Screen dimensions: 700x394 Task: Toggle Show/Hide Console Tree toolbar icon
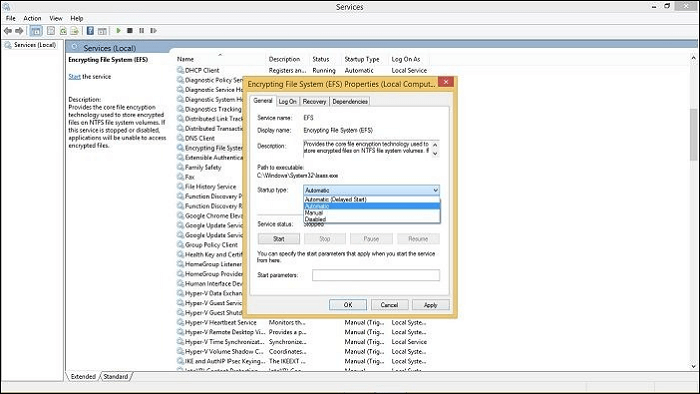click(36, 31)
